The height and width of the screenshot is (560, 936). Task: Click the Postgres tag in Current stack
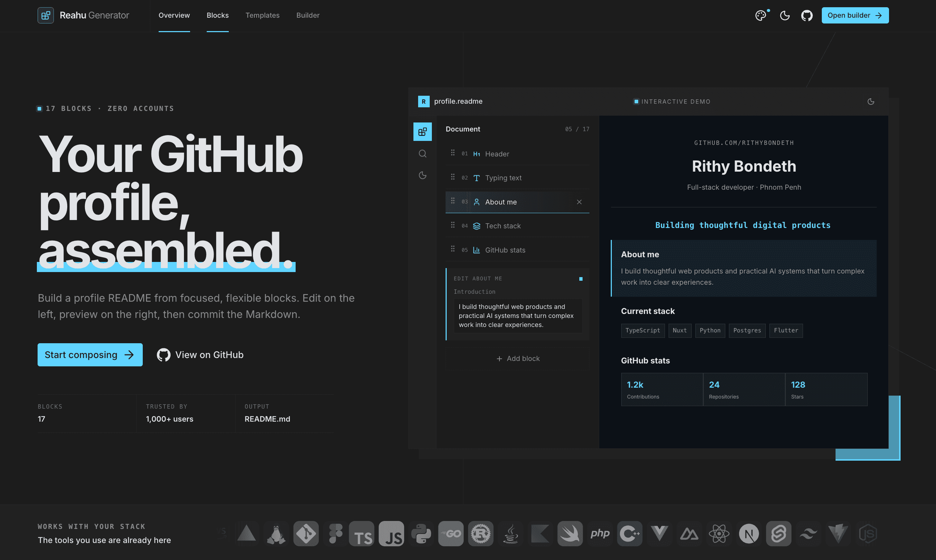click(x=747, y=331)
